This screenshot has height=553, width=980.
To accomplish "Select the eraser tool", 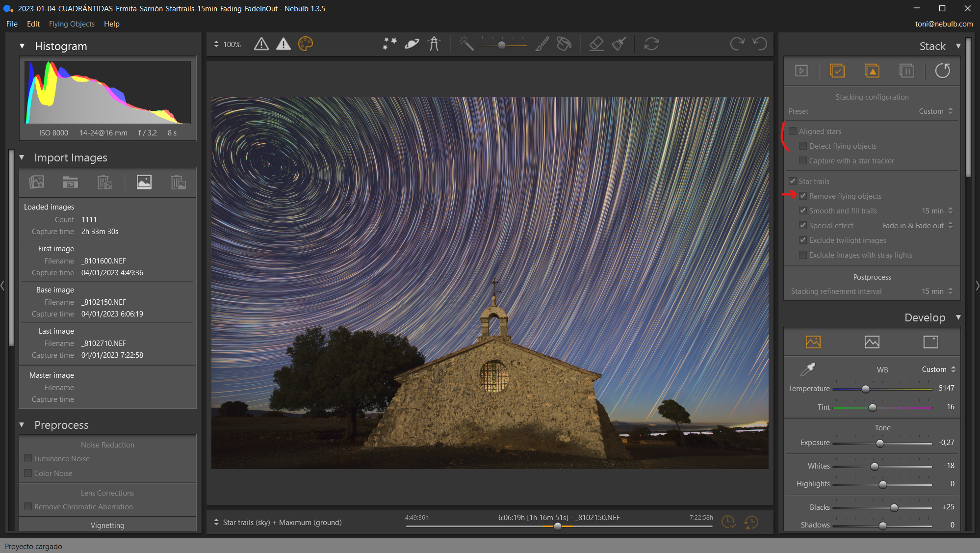I will tap(596, 44).
